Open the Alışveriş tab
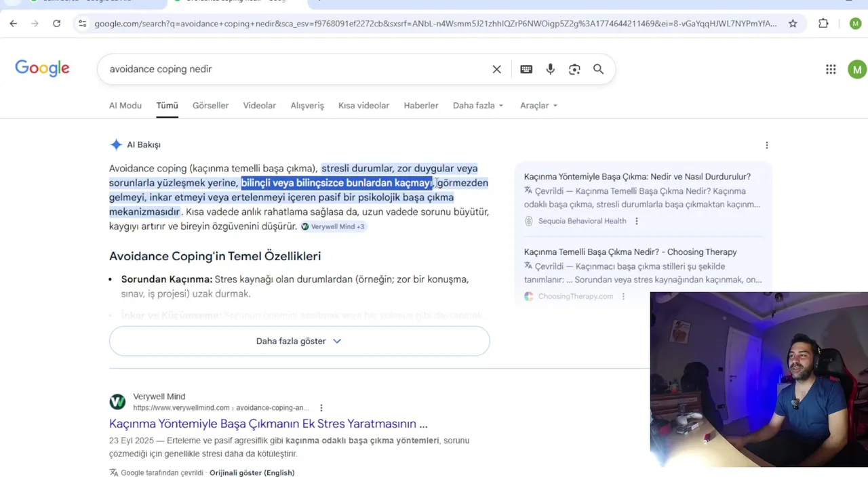 (307, 106)
